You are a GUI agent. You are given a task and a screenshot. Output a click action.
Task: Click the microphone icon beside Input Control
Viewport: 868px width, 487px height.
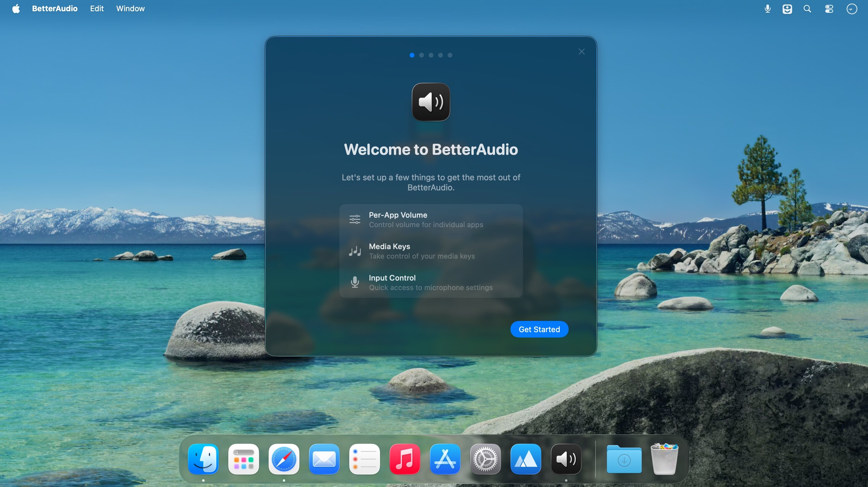(x=355, y=282)
